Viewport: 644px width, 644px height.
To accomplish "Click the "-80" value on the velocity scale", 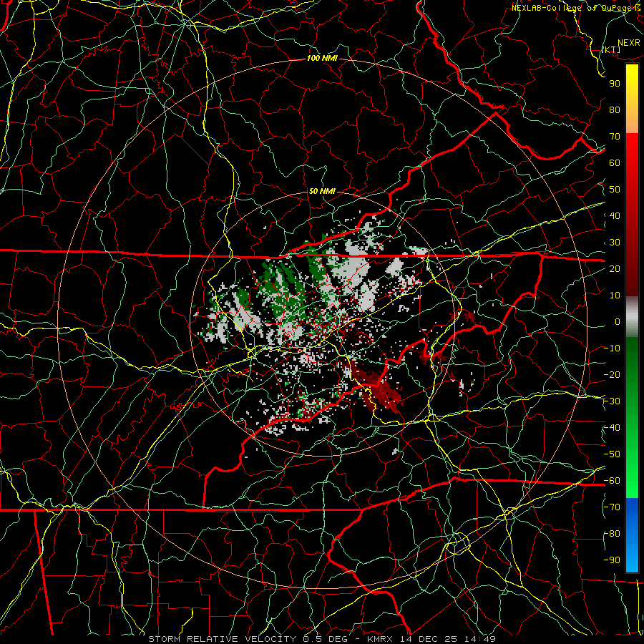I will tap(612, 534).
